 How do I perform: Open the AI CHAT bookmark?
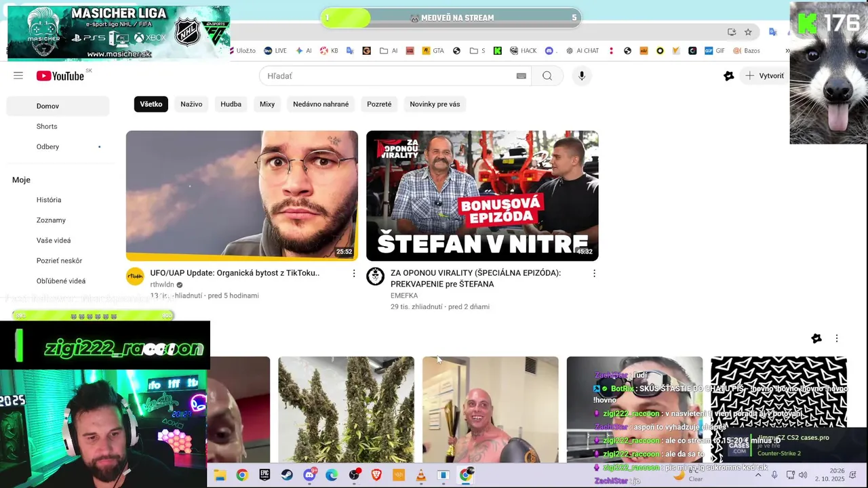[x=583, y=51]
